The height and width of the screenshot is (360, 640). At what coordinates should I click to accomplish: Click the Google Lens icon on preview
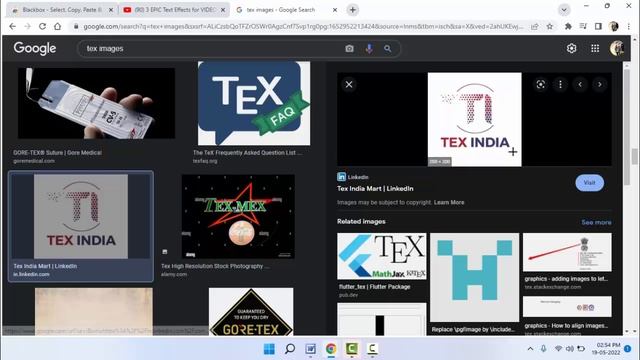coord(541,84)
